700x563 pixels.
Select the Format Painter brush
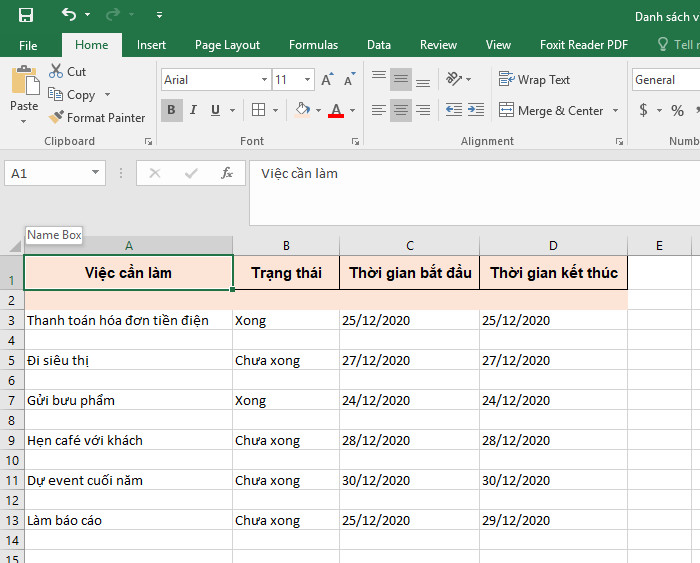click(97, 118)
